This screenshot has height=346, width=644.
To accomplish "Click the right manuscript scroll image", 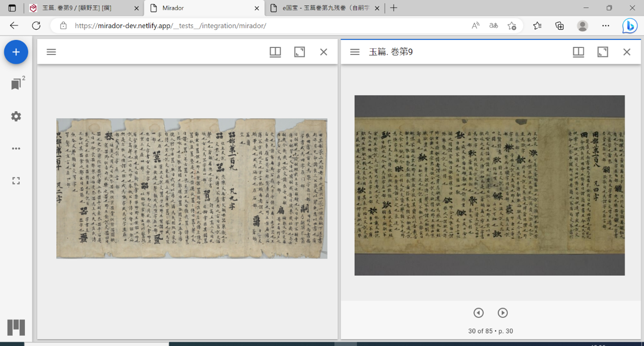I will point(489,185).
